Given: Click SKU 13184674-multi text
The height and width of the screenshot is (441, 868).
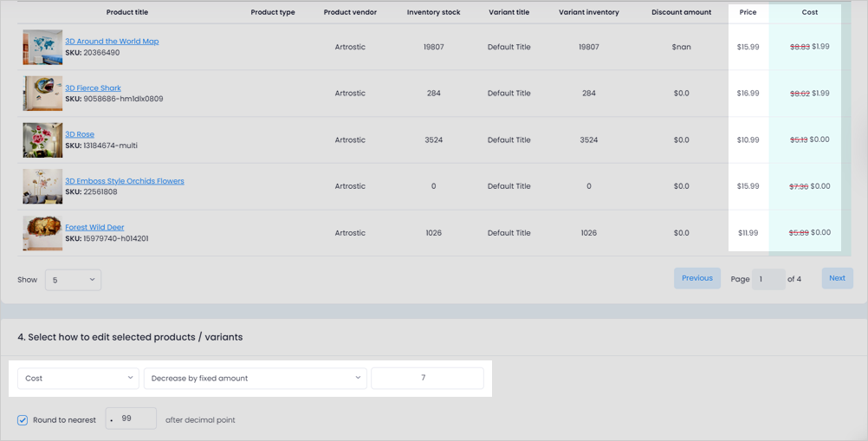Looking at the screenshot, I should pyautogui.click(x=101, y=146).
